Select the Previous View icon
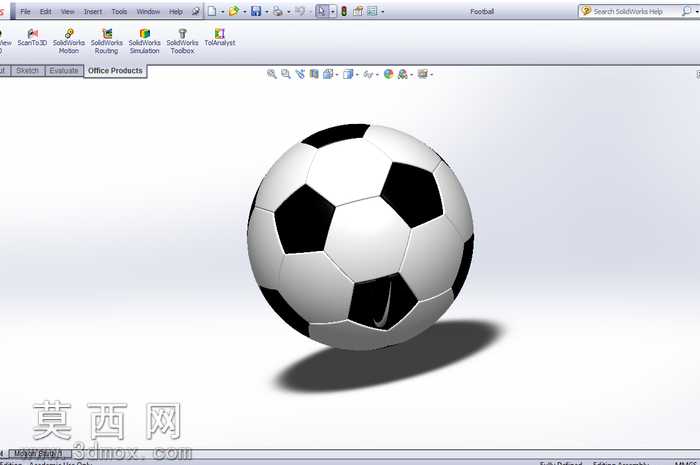This screenshot has width=700, height=465. pyautogui.click(x=300, y=74)
